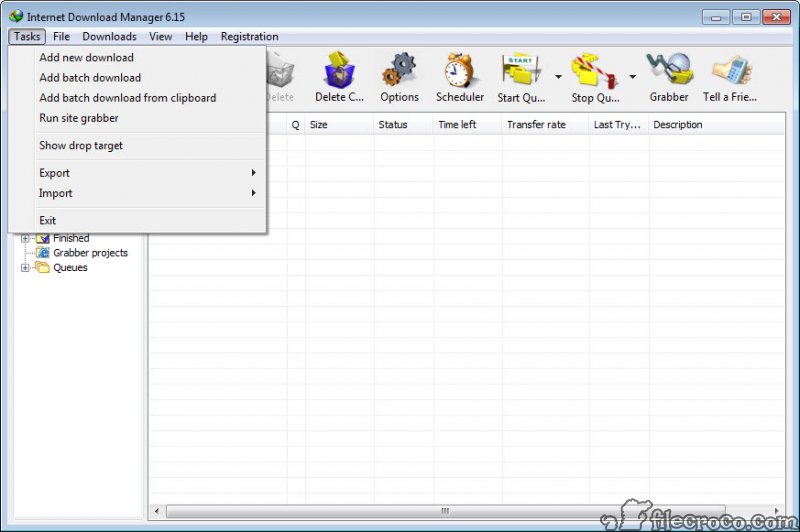Expand the Import submenu arrow

[x=254, y=193]
